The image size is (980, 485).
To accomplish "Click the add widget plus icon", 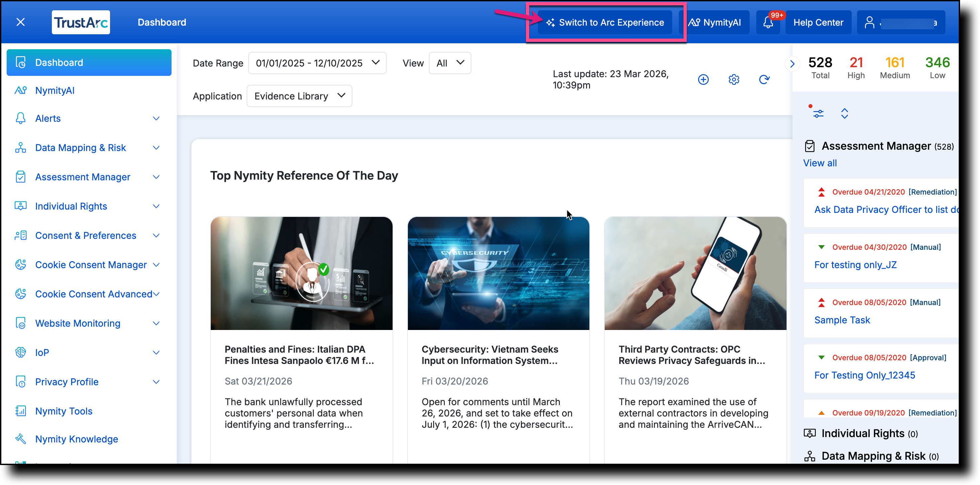I will 703,79.
